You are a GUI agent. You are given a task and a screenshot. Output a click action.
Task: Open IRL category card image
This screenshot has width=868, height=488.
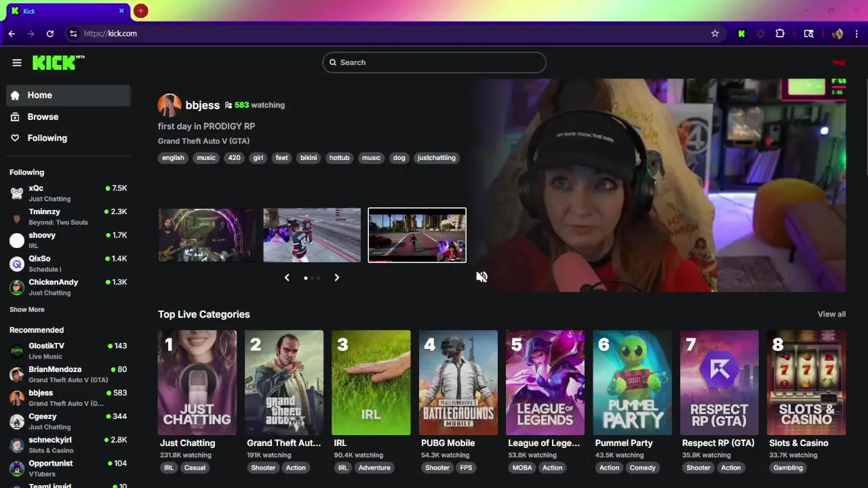[x=371, y=382]
